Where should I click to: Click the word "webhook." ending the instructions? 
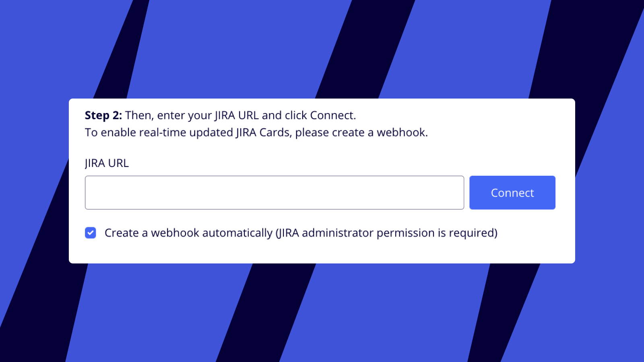click(x=402, y=133)
